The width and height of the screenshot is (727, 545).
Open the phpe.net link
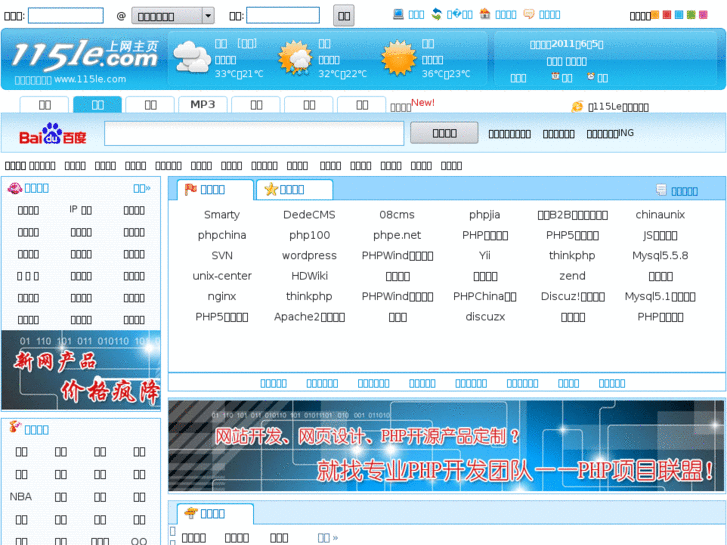[397, 235]
